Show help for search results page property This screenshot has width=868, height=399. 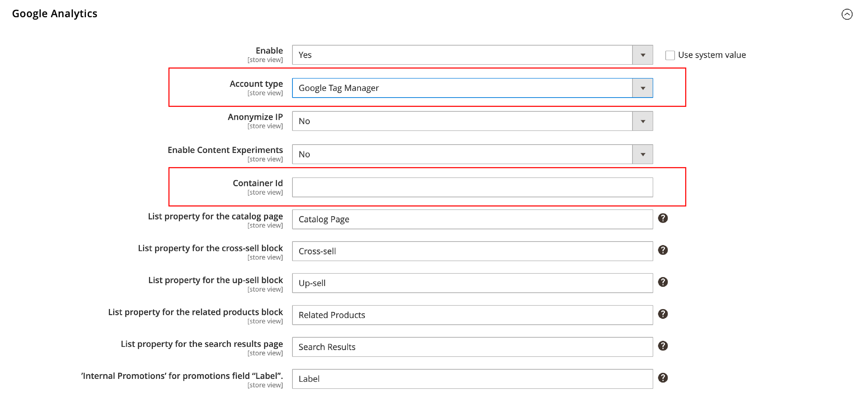(663, 346)
